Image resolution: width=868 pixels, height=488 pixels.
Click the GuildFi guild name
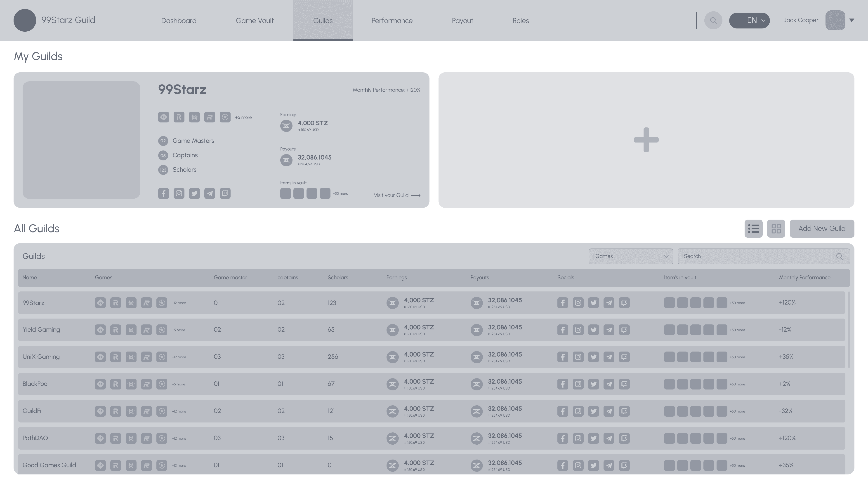tap(32, 411)
